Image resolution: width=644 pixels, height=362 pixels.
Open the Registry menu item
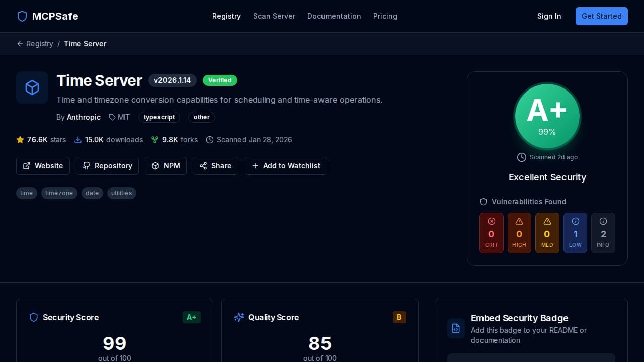(226, 16)
